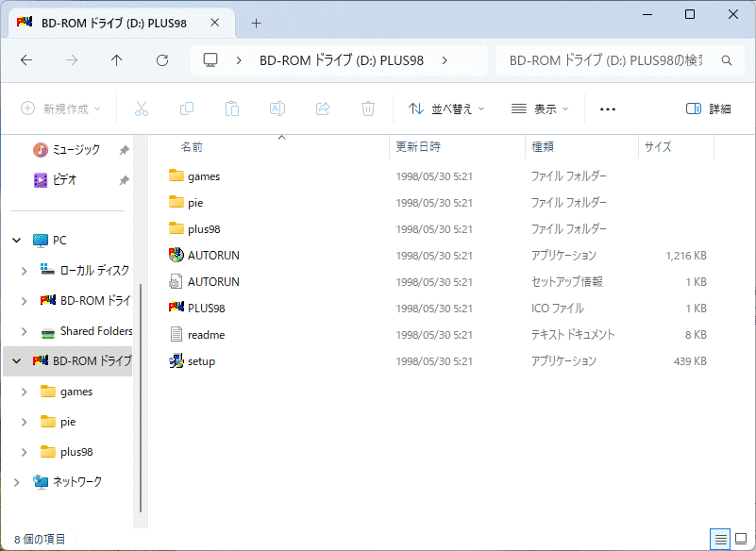
Task: Click the Rename icon in toolbar
Action: click(277, 109)
